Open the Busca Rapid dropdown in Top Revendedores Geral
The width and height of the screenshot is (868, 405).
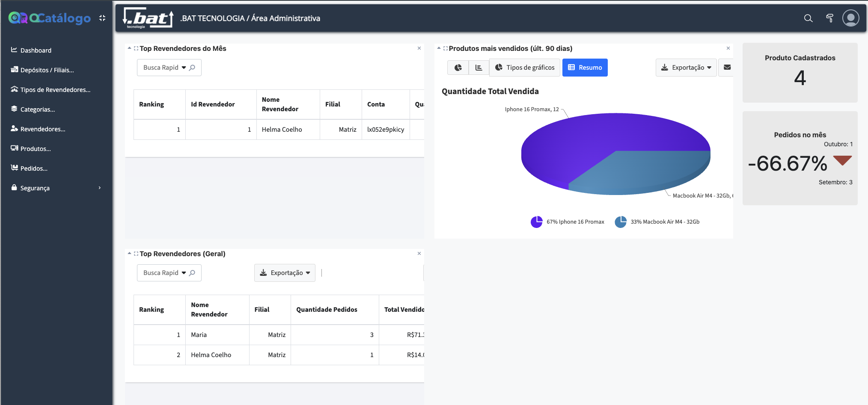(183, 273)
